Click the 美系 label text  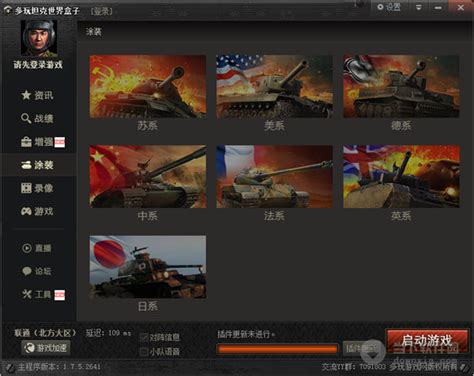(274, 126)
